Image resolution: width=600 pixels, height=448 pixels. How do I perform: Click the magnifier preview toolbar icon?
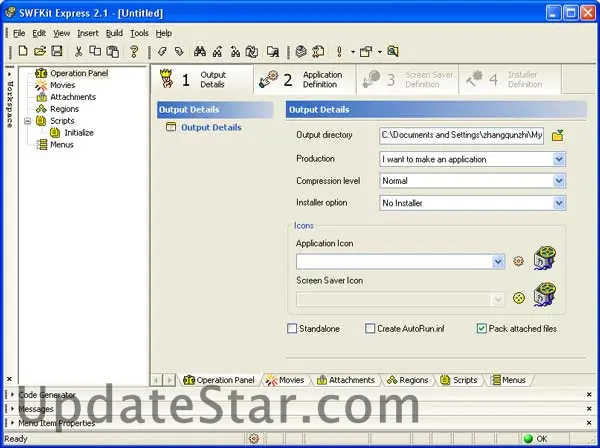[393, 51]
